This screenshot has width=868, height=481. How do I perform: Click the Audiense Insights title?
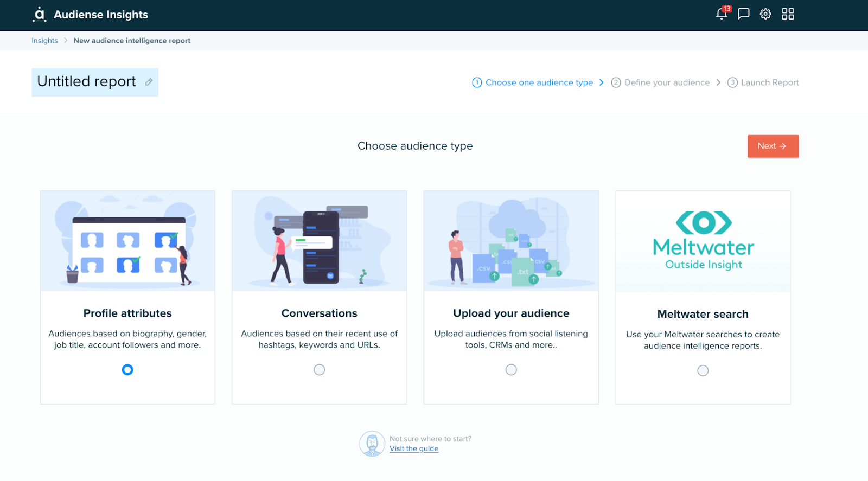coord(101,15)
